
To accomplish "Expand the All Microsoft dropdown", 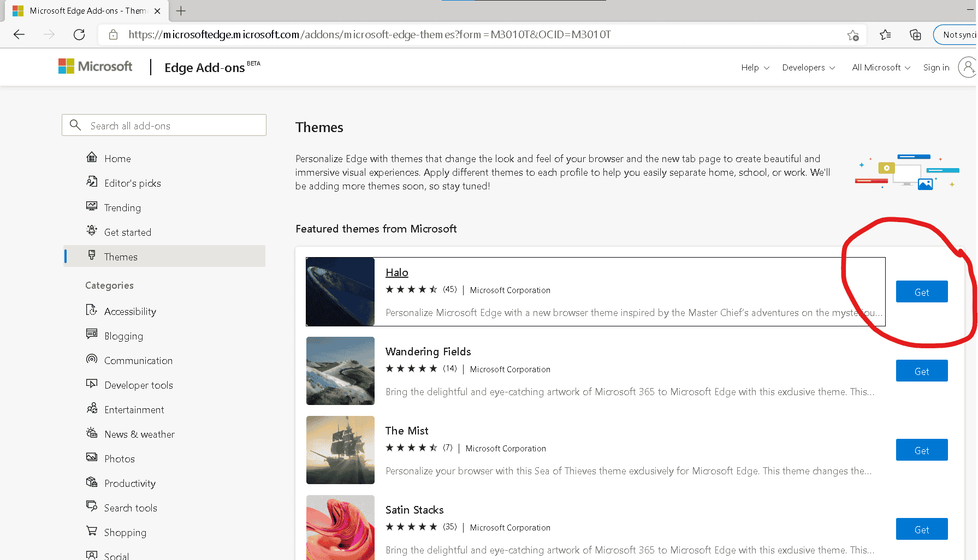I will tap(881, 68).
